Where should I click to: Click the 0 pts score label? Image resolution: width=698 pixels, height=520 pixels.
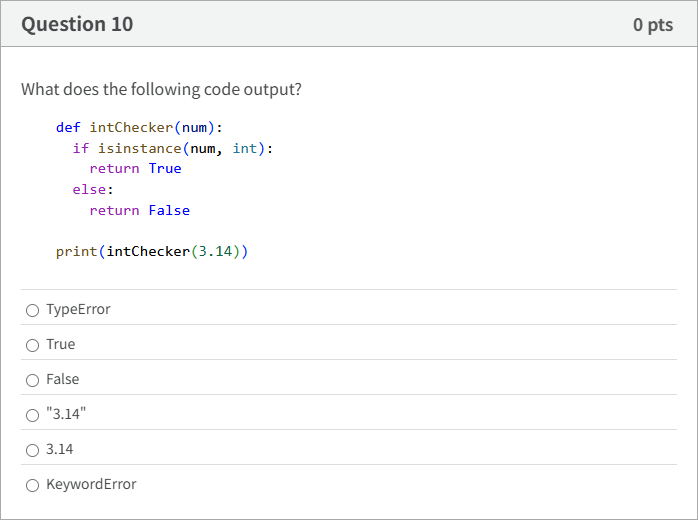pos(653,24)
